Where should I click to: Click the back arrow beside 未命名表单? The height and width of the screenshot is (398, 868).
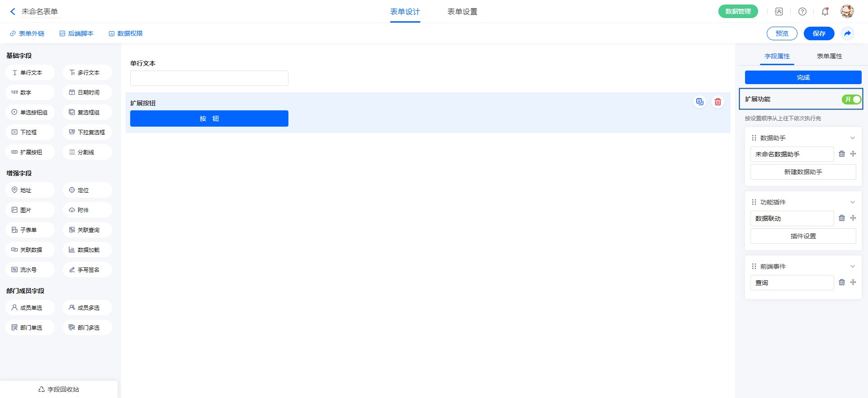[x=13, y=12]
